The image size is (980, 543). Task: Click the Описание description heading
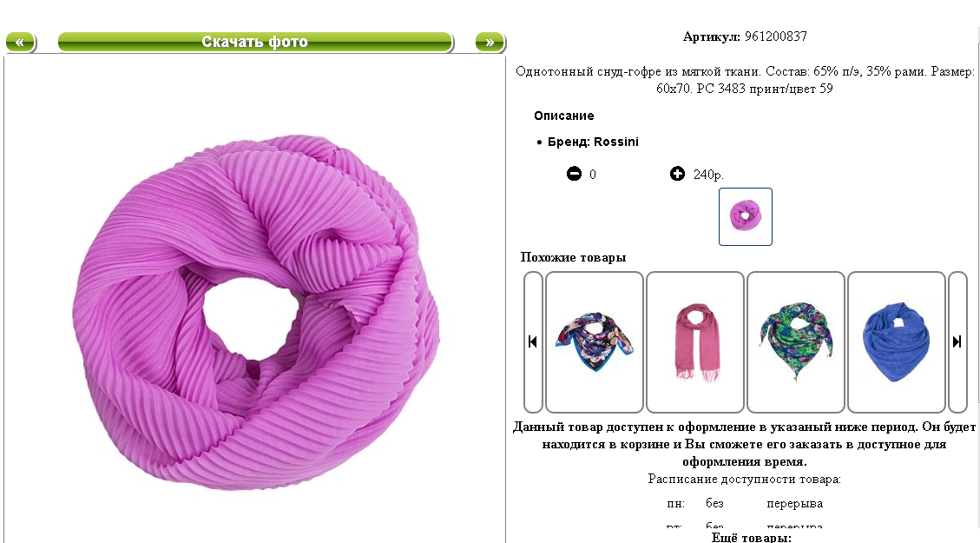coord(563,116)
